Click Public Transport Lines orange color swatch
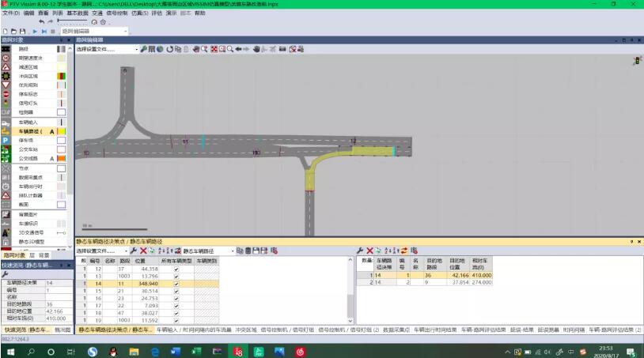Image resolution: width=644 pixels, height=358 pixels. pyautogui.click(x=61, y=158)
